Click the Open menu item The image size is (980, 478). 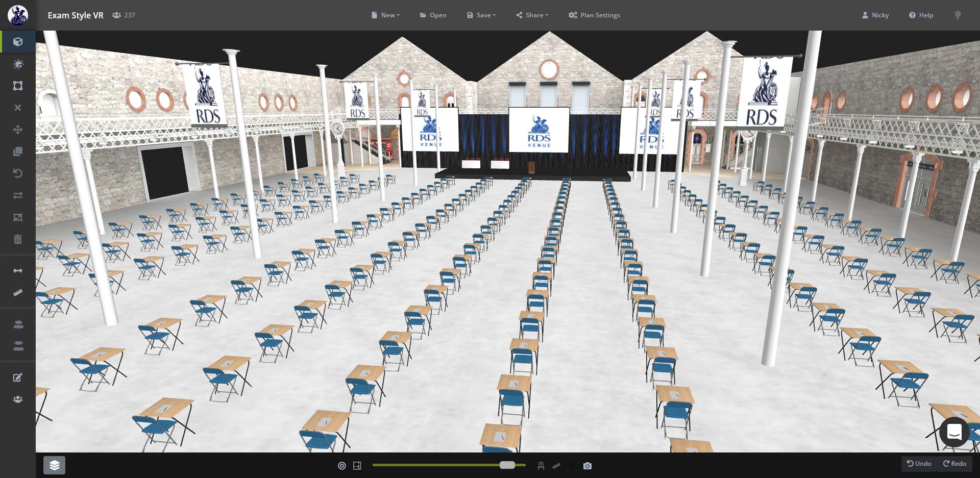[x=433, y=15]
